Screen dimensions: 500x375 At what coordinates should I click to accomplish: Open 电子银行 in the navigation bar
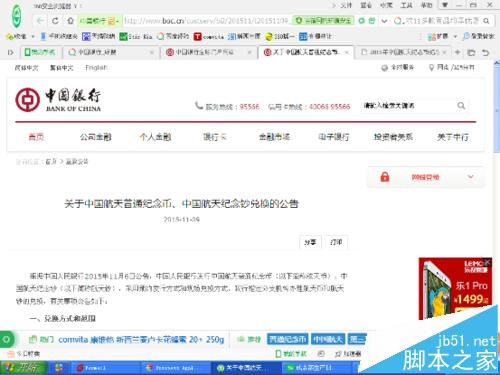coord(334,137)
